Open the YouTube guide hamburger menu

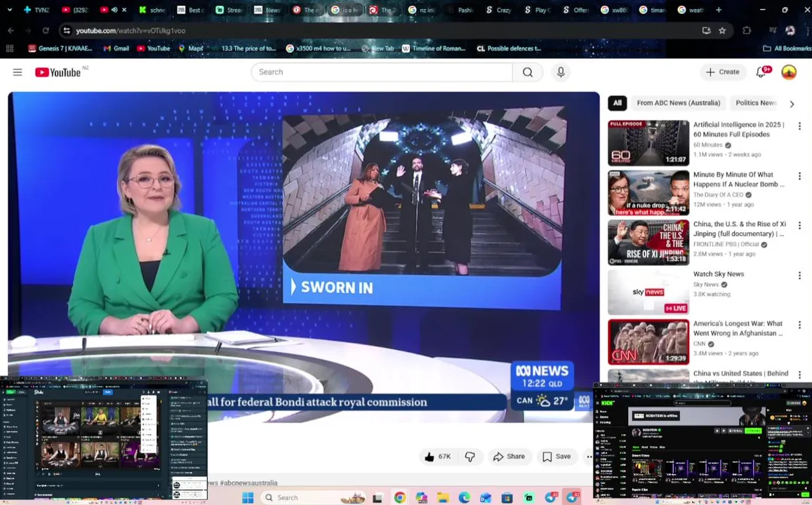point(18,72)
